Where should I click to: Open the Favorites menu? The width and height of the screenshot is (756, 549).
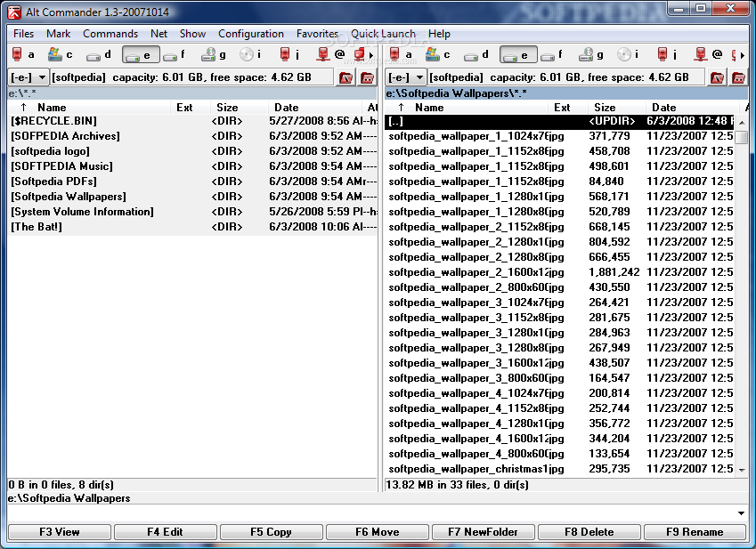pos(317,34)
